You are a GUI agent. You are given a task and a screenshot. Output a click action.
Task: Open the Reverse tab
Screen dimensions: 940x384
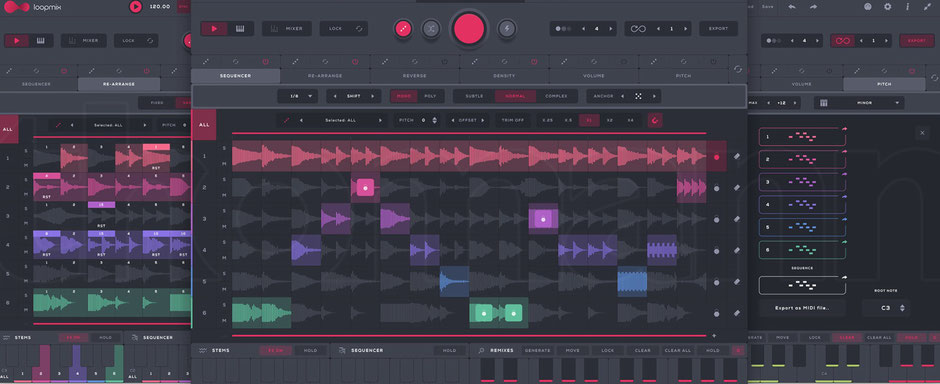(x=415, y=76)
